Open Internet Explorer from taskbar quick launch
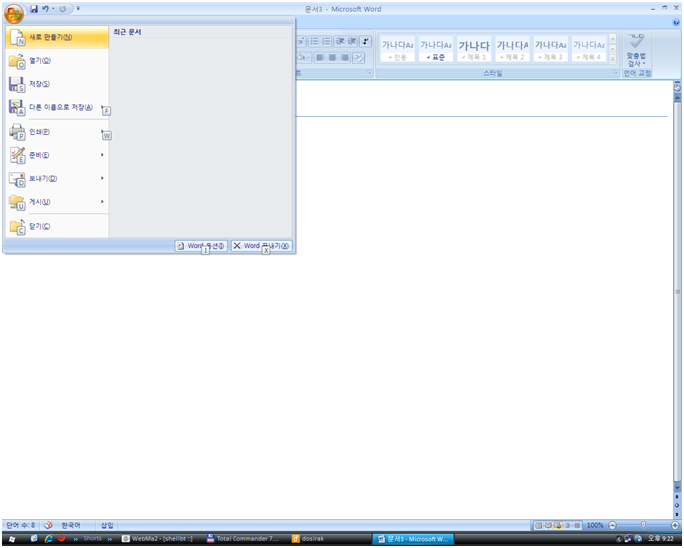 [48, 539]
